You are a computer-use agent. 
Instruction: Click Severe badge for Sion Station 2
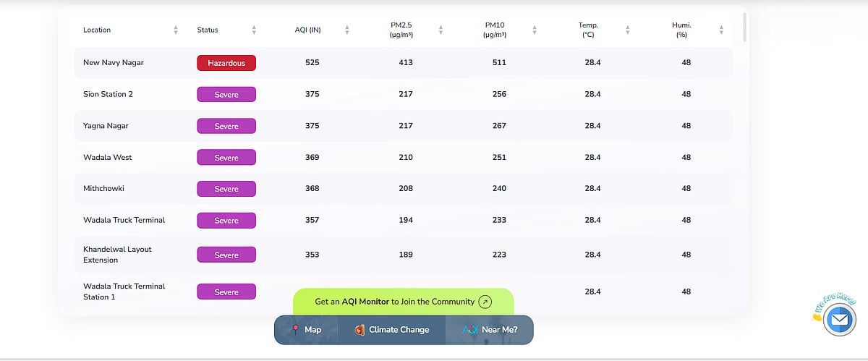click(x=226, y=94)
